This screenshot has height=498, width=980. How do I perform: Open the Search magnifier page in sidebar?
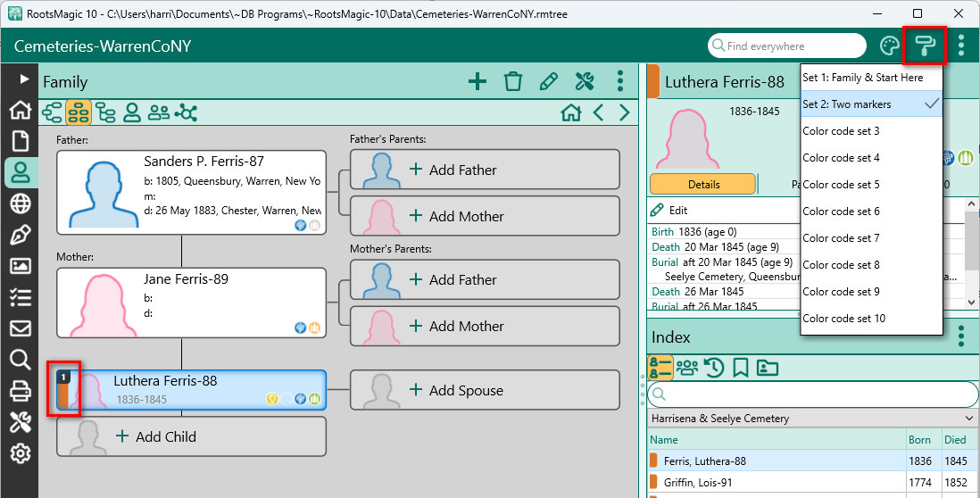point(20,360)
